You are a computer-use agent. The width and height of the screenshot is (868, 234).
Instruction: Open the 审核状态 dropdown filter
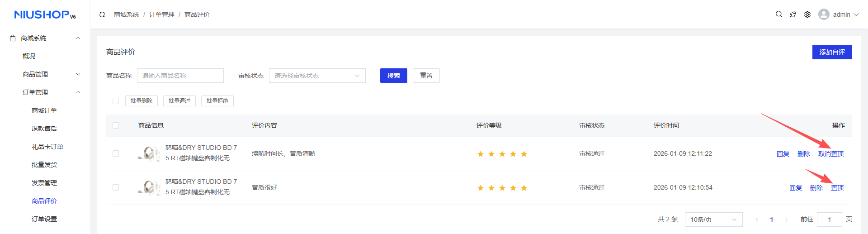click(x=317, y=76)
